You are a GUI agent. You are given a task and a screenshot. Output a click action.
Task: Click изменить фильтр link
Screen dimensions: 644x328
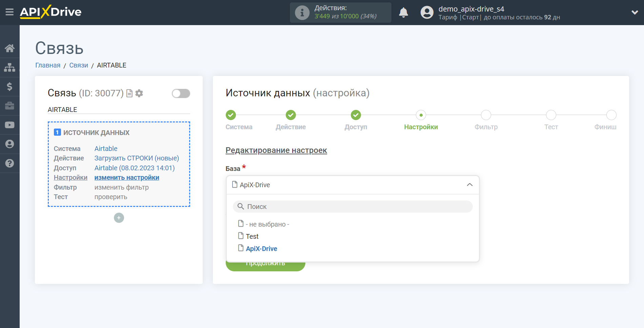(121, 187)
